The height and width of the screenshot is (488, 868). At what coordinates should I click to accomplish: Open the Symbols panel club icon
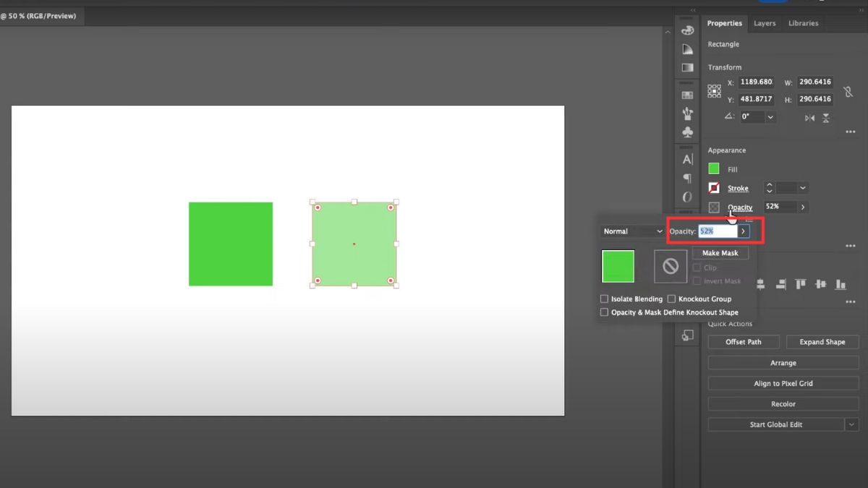pyautogui.click(x=688, y=132)
